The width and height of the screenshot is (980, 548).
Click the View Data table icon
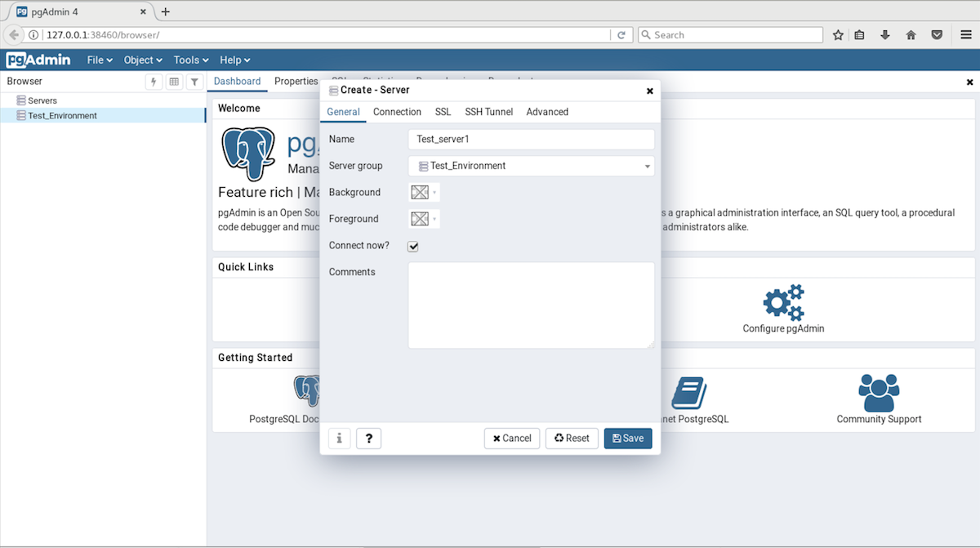click(173, 82)
